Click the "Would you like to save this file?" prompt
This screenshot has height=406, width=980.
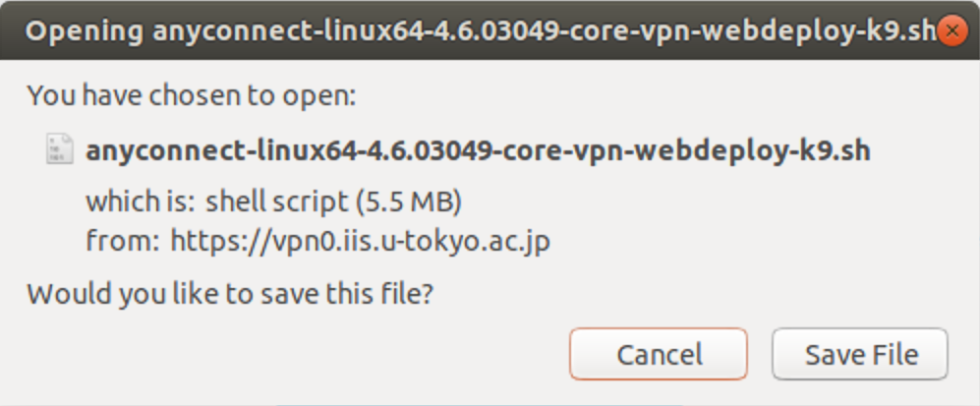click(230, 294)
